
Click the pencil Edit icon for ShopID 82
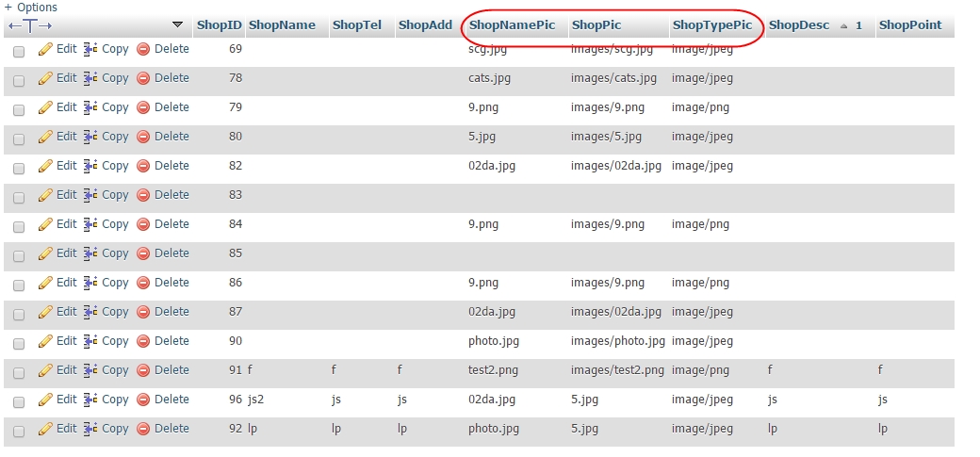click(45, 166)
